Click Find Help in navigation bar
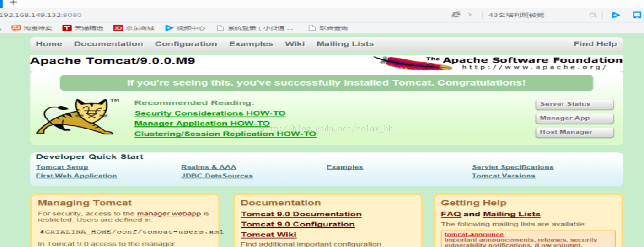 [596, 44]
